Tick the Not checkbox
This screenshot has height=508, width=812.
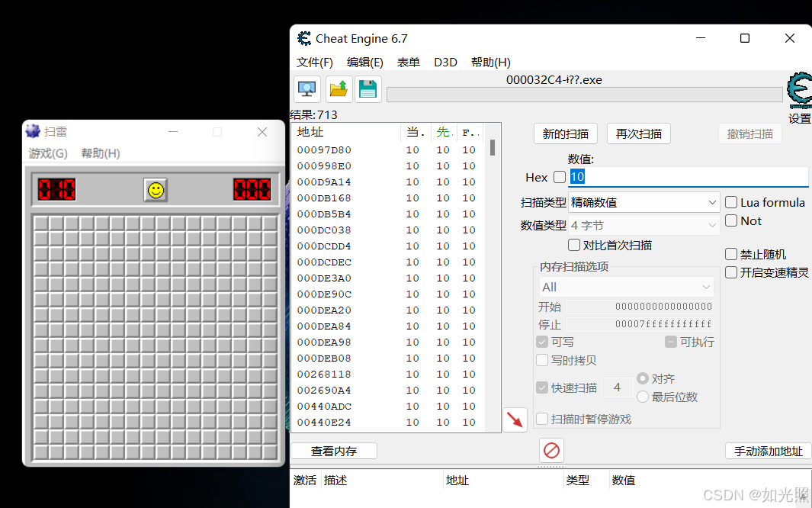(731, 220)
